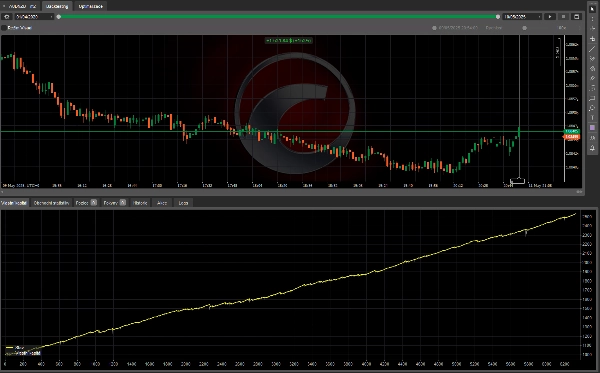This screenshot has width=600, height=373.
Task: Click the scroll arrow below chart's right corner
Action: 579,192
